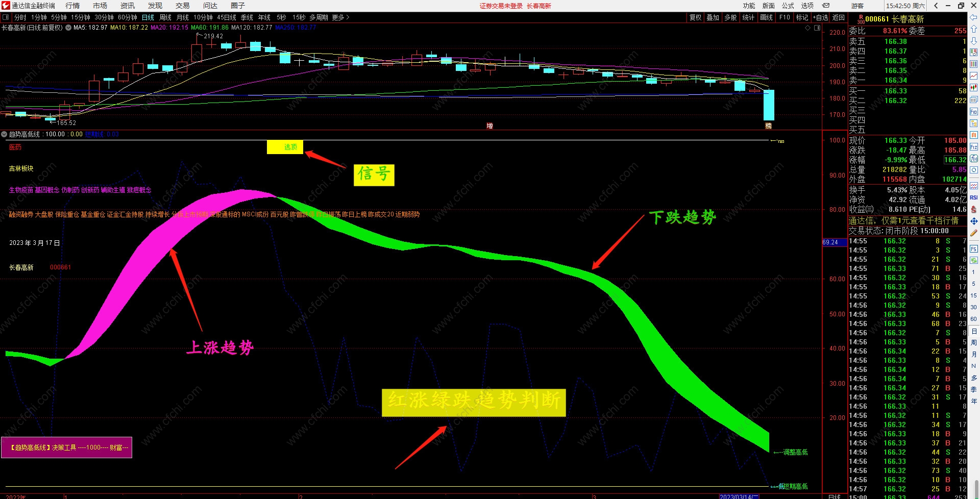Open the mail message icon in title bar
The height and width of the screenshot is (499, 980).
pyautogui.click(x=826, y=6)
